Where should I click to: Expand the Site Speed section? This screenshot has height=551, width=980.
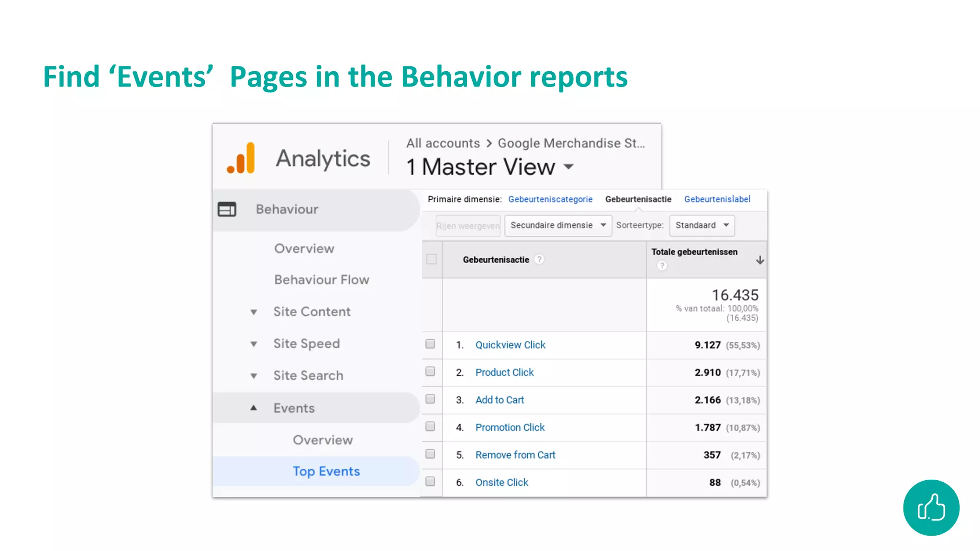(254, 344)
